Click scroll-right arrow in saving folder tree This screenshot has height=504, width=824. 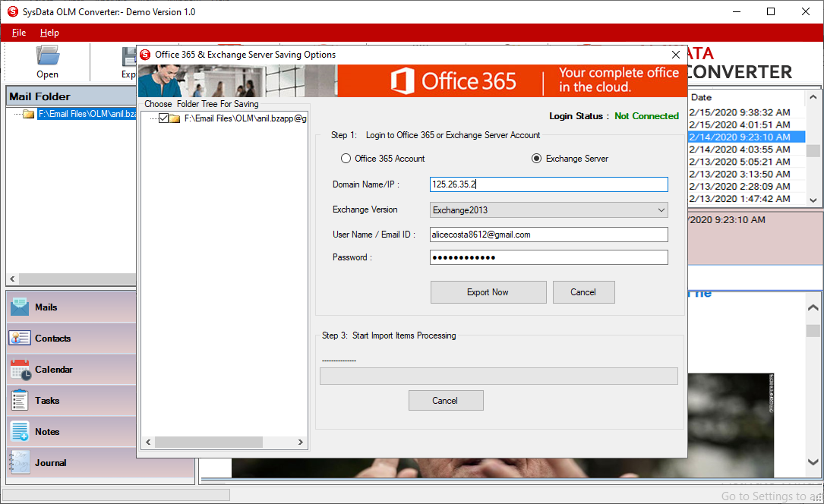301,442
